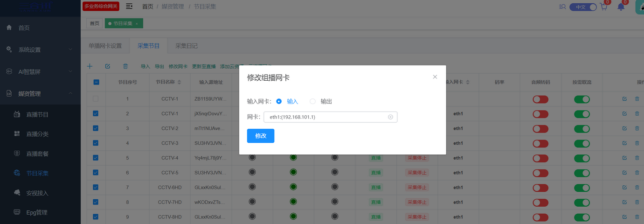Screen dimensions: 644x224
Task: Toggle the sidebar collapse menu icon
Action: (129, 6)
